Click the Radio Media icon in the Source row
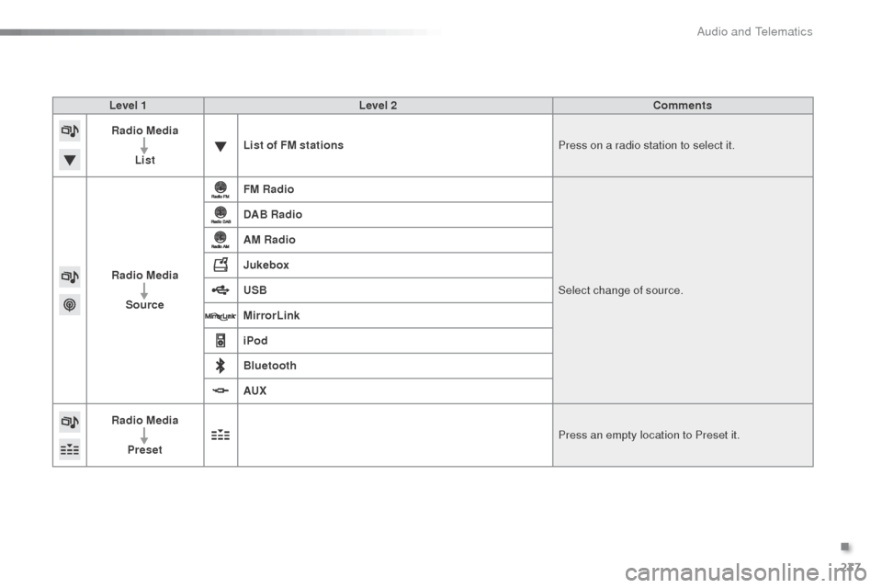Screen dimensions: 882x588 70,277
